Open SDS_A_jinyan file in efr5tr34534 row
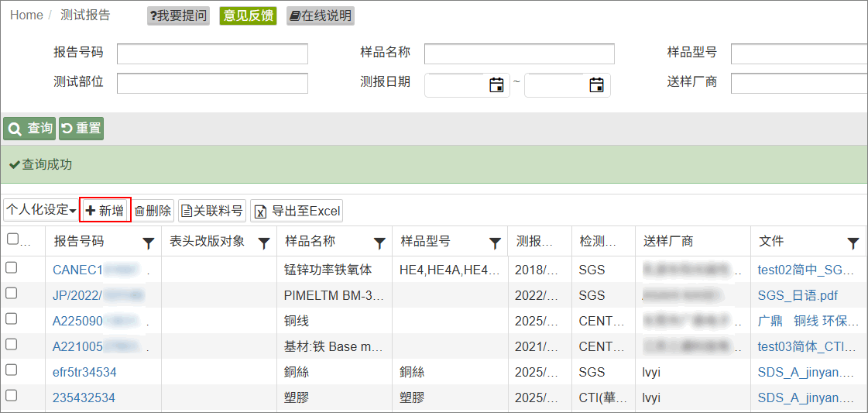Screen dimensions: 868x413 [807, 372]
